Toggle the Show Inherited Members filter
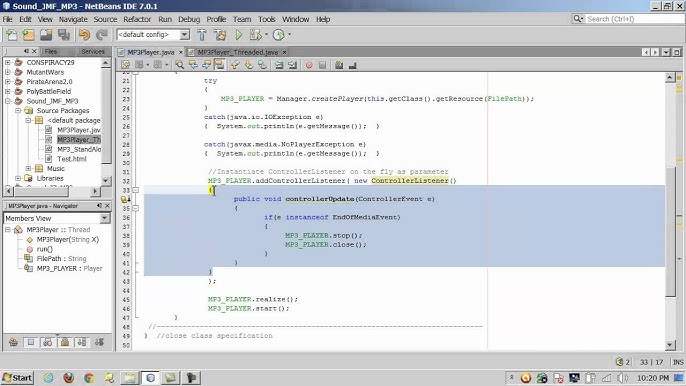Screen dimensions: 686x386 tap(14, 342)
